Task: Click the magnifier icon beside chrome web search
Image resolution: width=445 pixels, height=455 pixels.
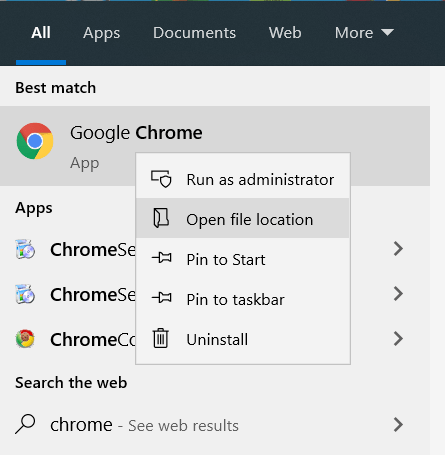Action: click(25, 424)
